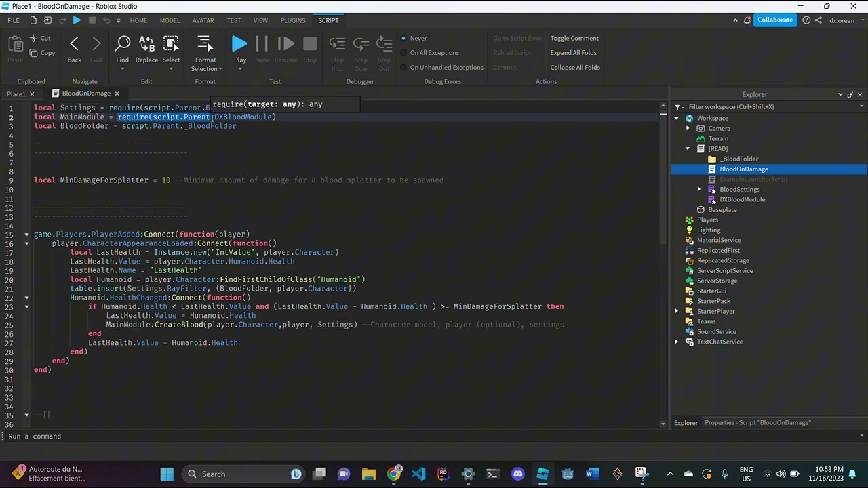Open the Replace tool
The height and width of the screenshot is (488, 868).
[146, 45]
